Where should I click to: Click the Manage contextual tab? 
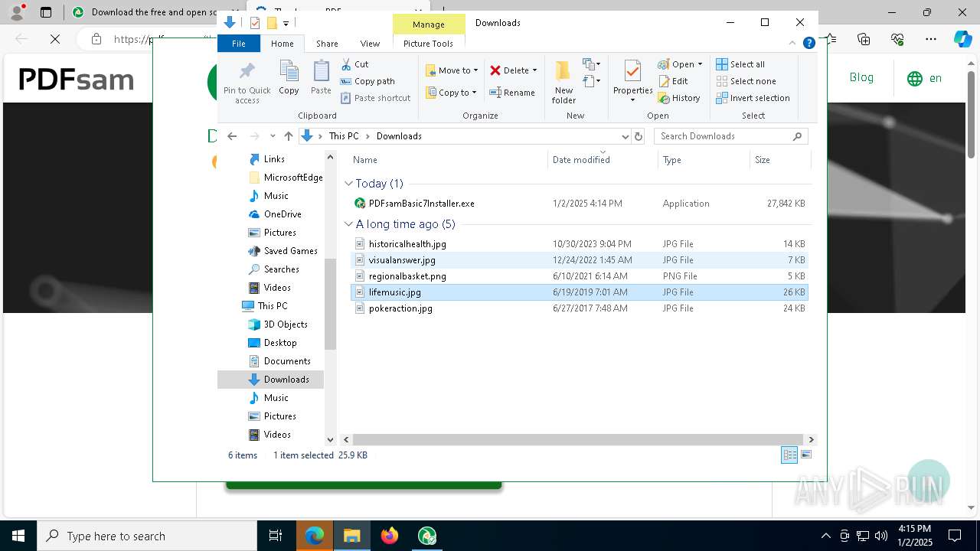(428, 24)
